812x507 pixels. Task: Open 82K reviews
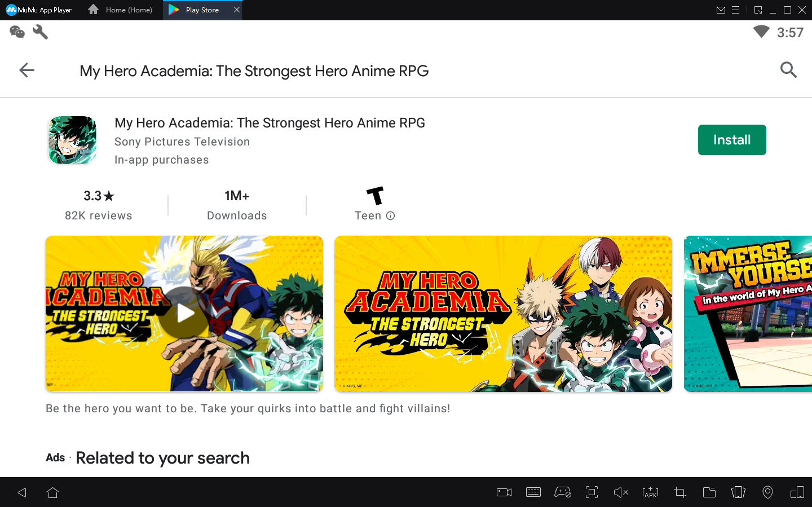[99, 215]
